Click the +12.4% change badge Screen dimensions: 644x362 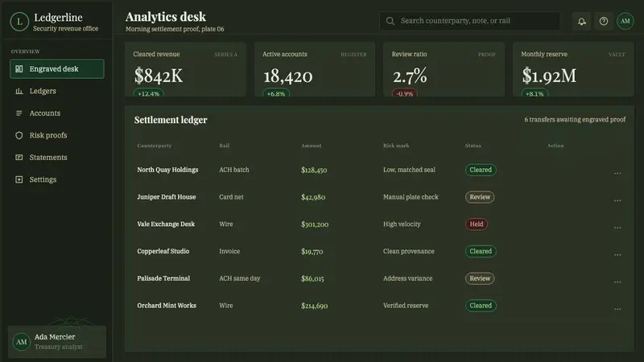click(149, 93)
